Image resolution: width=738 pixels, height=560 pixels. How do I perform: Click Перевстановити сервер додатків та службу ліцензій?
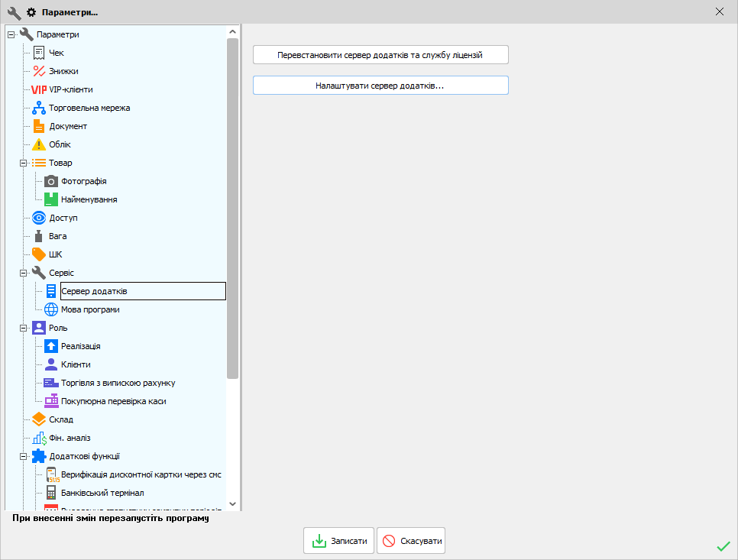(380, 55)
